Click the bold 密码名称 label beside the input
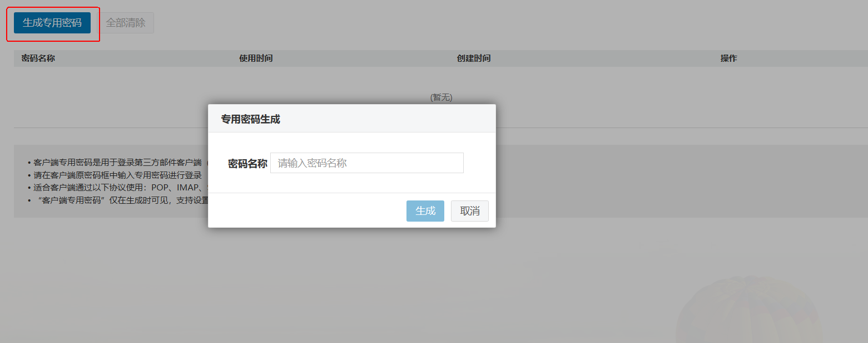The image size is (868, 343). pyautogui.click(x=247, y=164)
